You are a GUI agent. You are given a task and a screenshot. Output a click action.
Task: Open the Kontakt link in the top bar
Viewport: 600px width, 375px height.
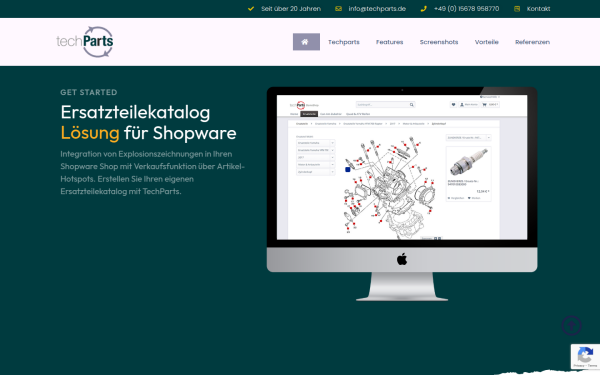point(538,9)
